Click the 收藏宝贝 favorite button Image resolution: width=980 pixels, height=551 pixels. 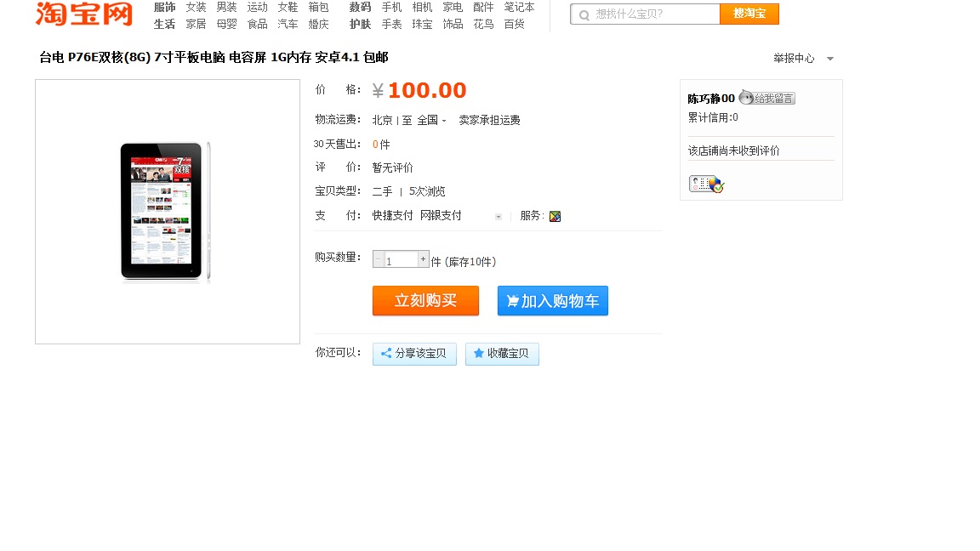[502, 354]
